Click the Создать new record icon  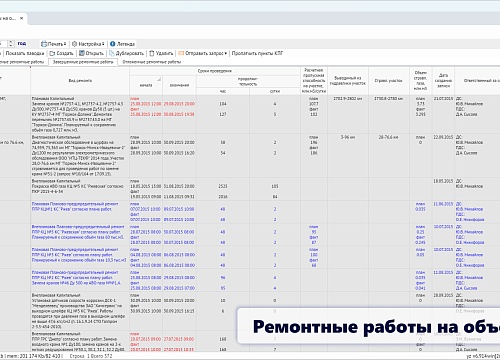(x=52, y=53)
